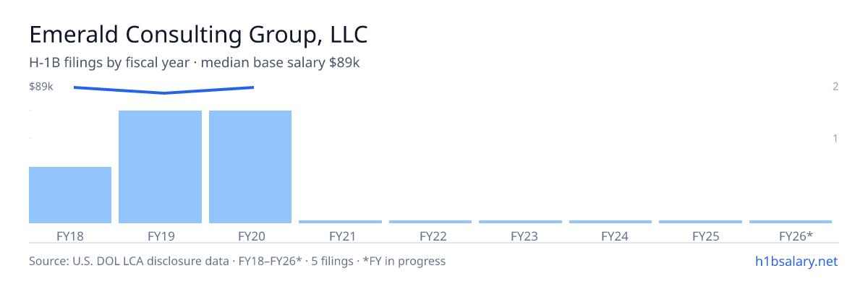Click the FY20 filings bar
The image size is (868, 289).
(x=250, y=167)
